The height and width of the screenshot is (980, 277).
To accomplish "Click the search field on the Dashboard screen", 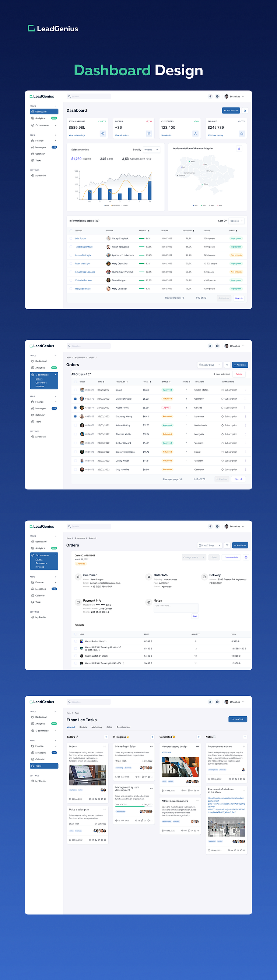I will [x=89, y=96].
